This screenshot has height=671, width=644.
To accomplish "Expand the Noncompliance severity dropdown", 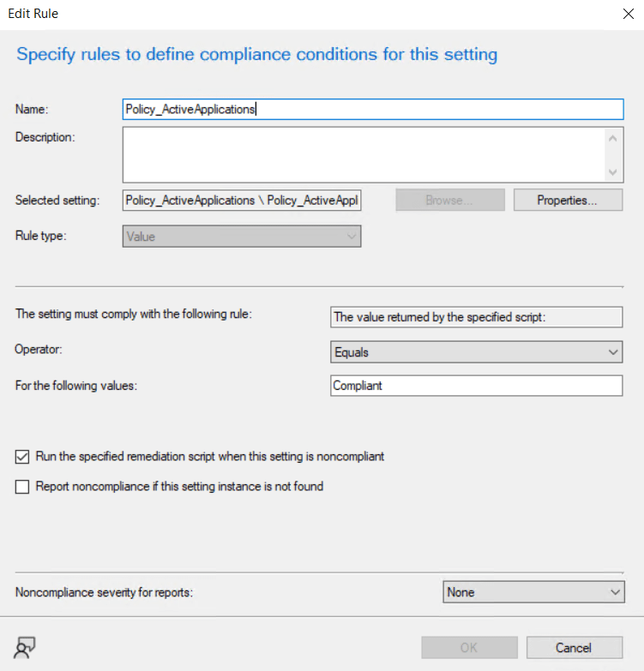I will (533, 592).
